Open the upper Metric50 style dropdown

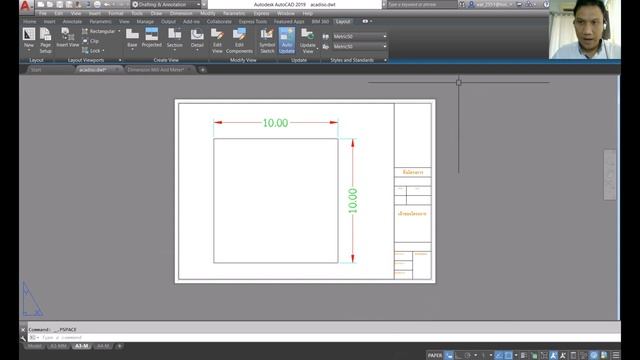coord(359,36)
